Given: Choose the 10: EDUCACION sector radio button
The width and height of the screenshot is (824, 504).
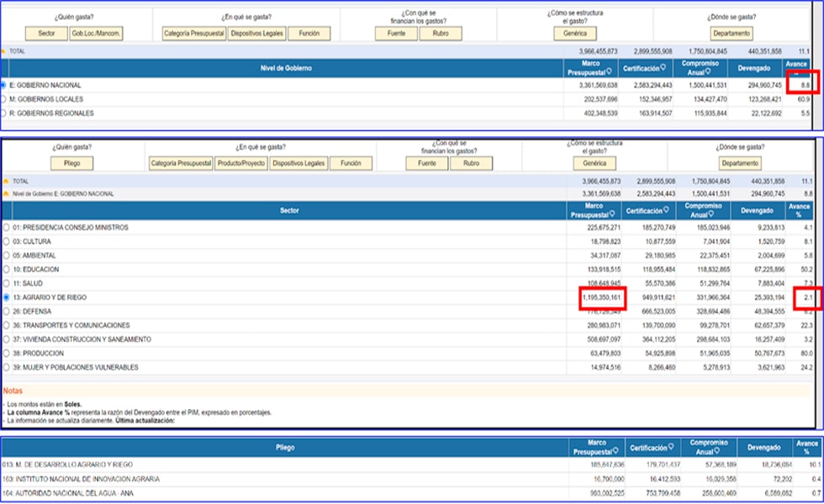Looking at the screenshot, I should (x=8, y=270).
